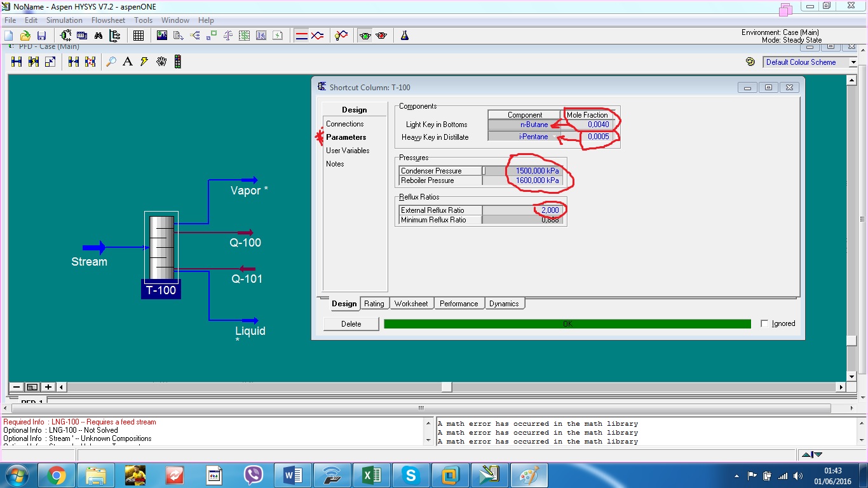
Task: Select the Zoom magnifier PFD tool
Action: (111, 62)
